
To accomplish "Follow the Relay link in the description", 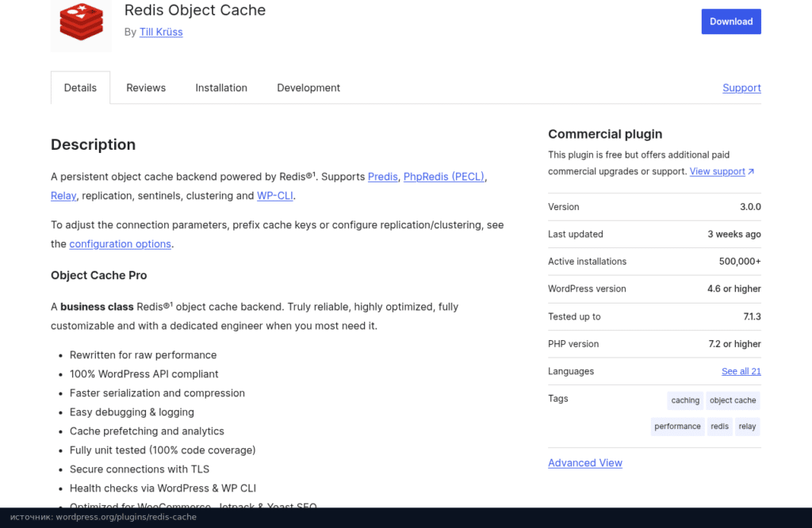I will tap(63, 196).
